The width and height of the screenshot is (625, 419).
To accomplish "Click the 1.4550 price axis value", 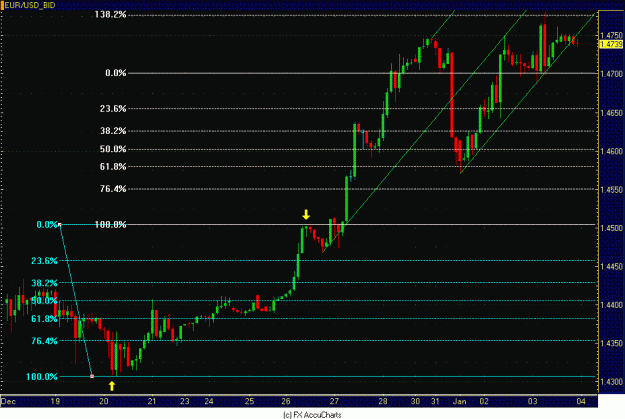I will tap(611, 189).
